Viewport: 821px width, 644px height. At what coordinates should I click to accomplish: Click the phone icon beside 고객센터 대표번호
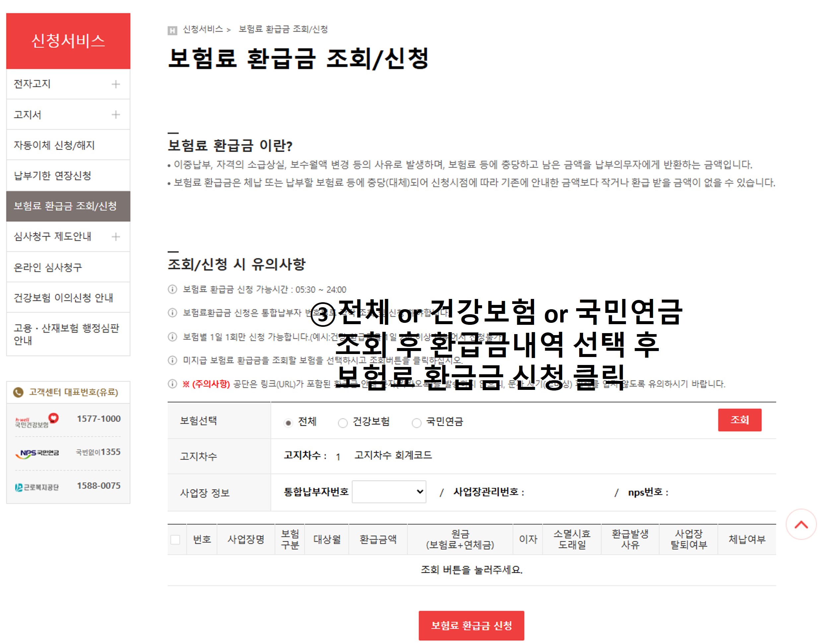point(18,392)
